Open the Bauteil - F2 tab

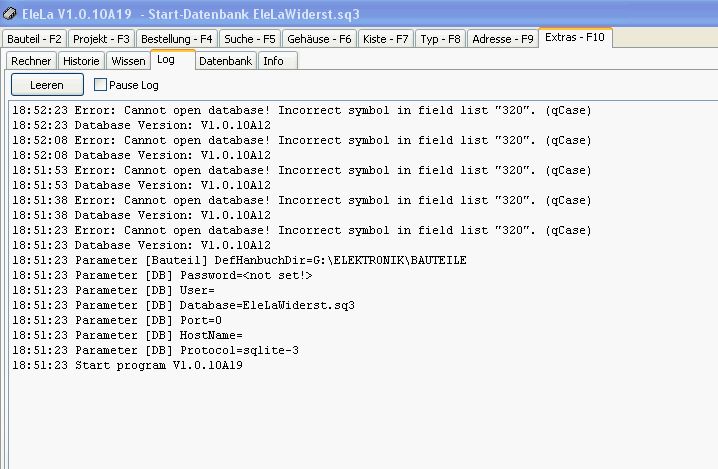coord(35,39)
